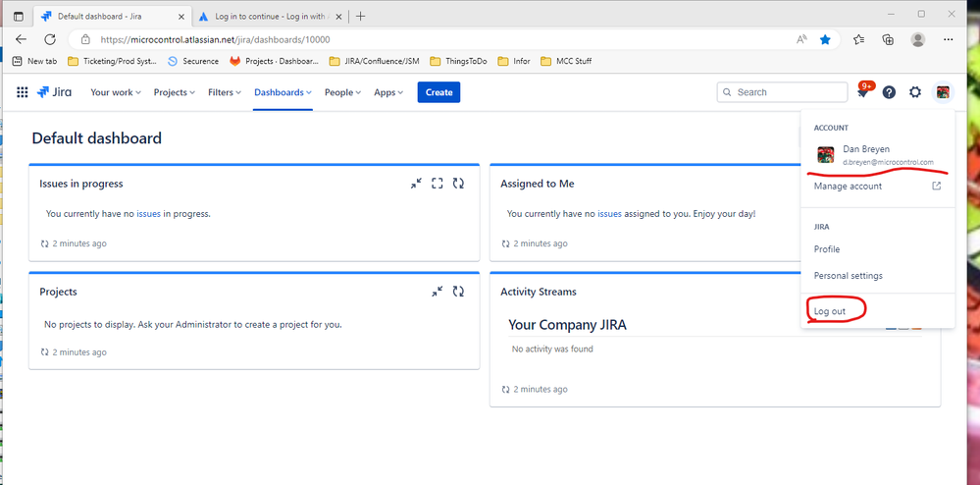Click the site lock icon in the address bar
This screenshot has width=980, height=485.
click(x=86, y=39)
